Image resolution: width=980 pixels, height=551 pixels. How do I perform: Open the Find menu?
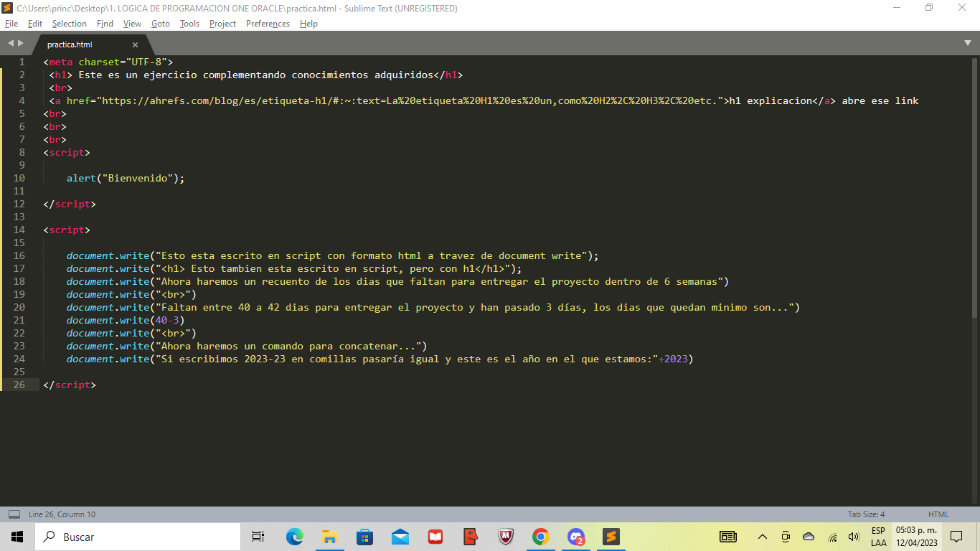(x=105, y=24)
